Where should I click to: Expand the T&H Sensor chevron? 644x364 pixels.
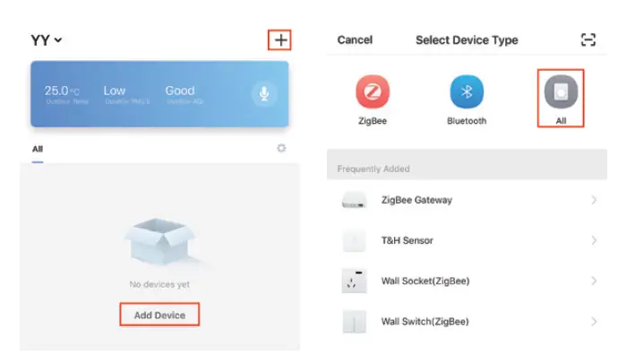pyautogui.click(x=594, y=240)
